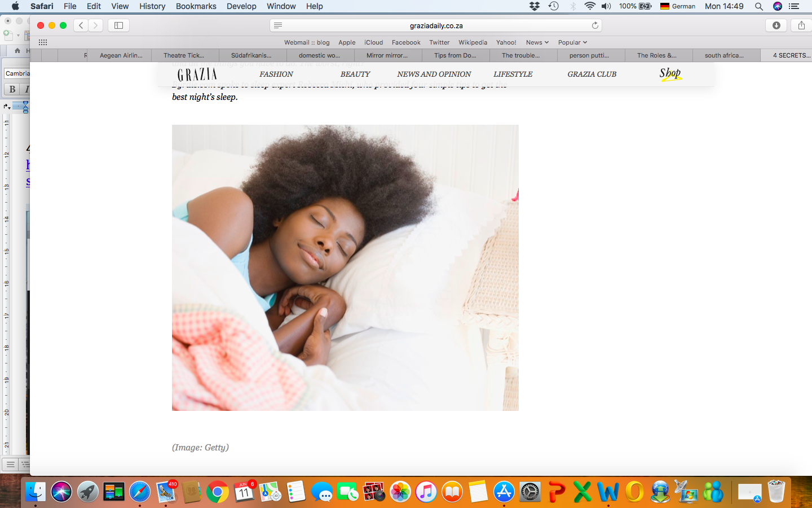Open the Webmail :: blog bookmark
812x508 pixels.
tap(307, 42)
